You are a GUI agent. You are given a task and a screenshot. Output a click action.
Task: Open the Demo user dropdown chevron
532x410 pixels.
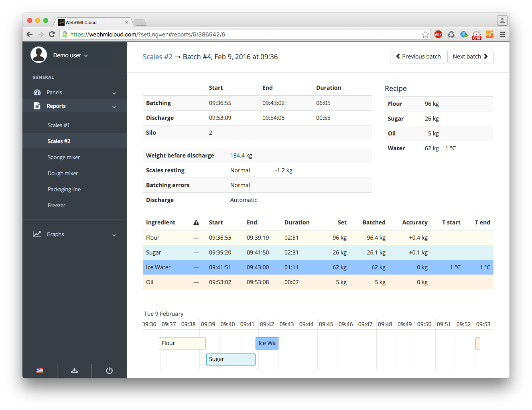coord(86,56)
